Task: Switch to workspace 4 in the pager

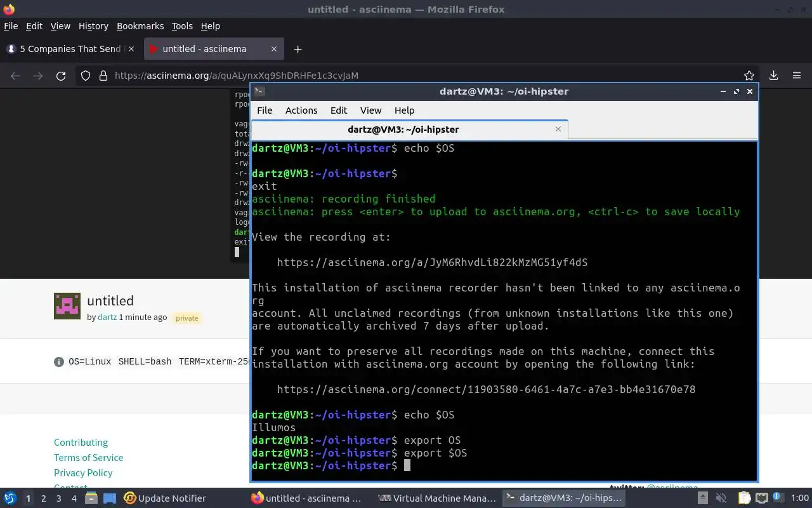Action: pos(74,498)
